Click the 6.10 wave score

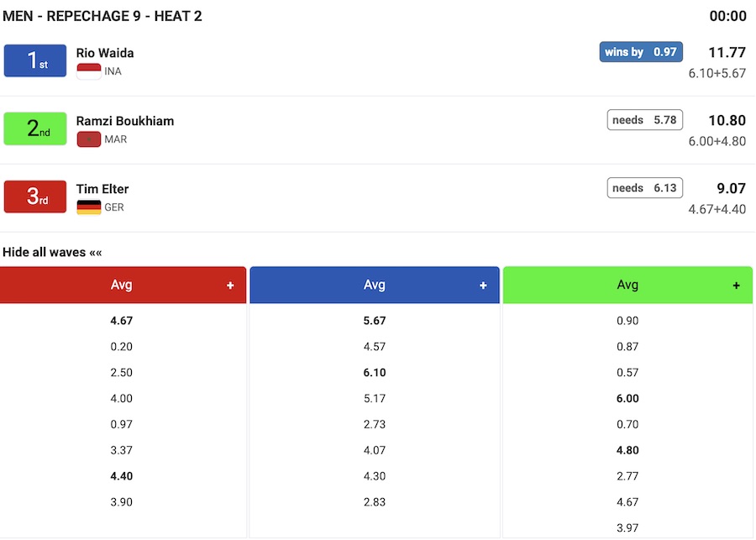tap(375, 373)
